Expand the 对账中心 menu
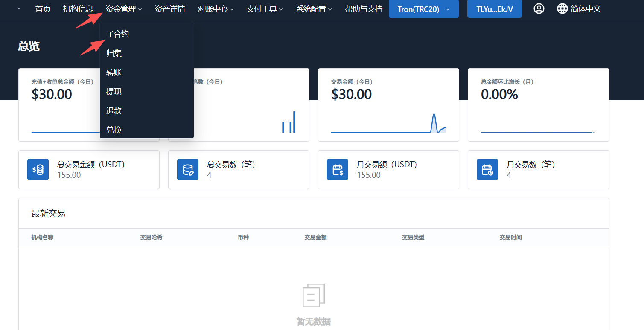The height and width of the screenshot is (330, 644). pos(216,9)
